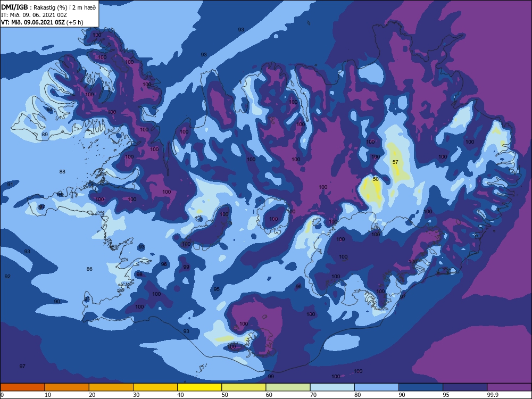Click the bright yellow 40–50 legend swatch

point(199,387)
